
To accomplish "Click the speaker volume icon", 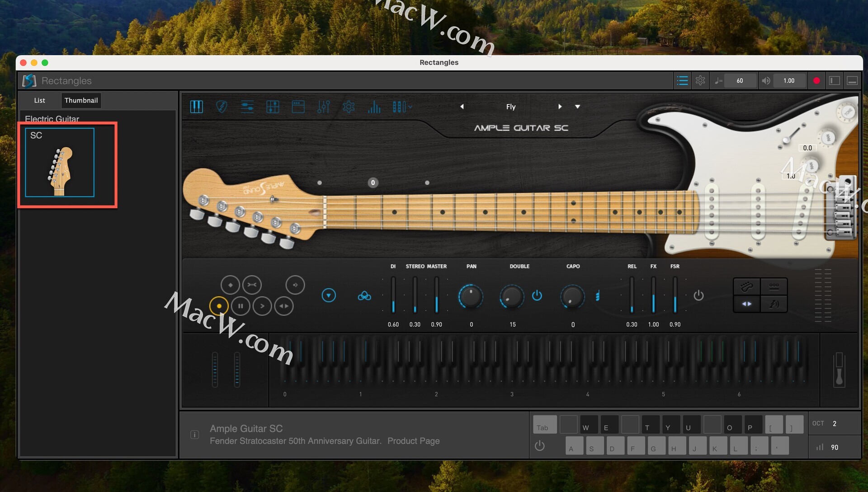I will (x=765, y=81).
